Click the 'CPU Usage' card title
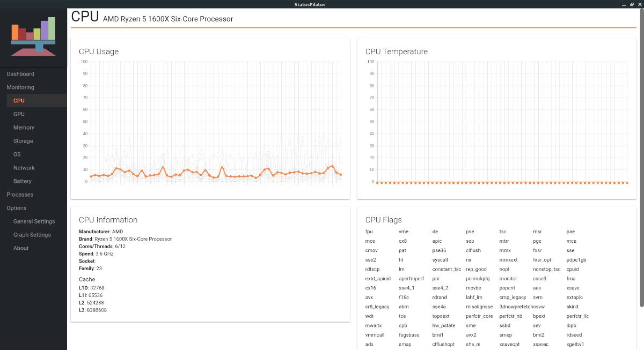 click(x=99, y=52)
